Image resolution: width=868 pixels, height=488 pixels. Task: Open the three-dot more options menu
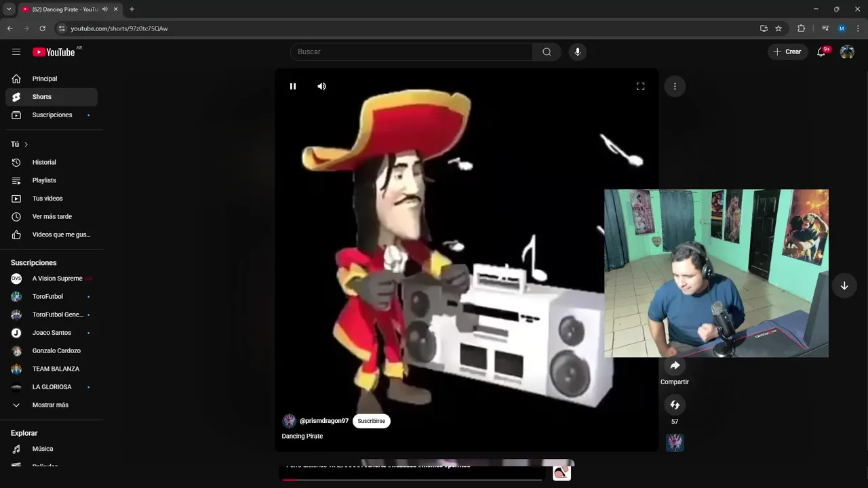pos(675,86)
